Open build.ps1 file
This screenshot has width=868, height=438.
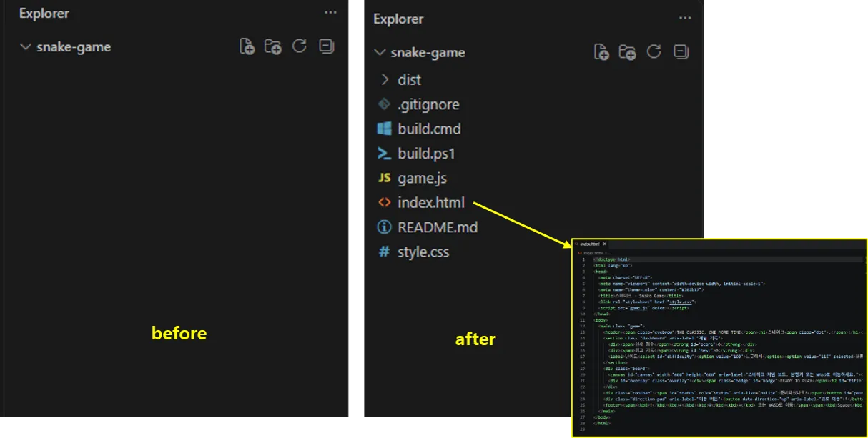tap(426, 154)
